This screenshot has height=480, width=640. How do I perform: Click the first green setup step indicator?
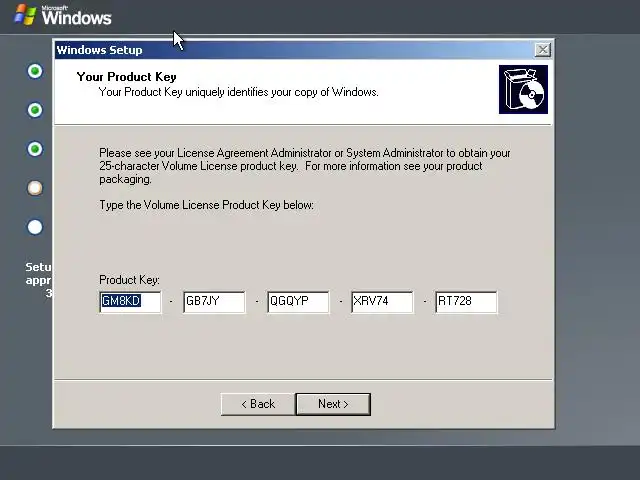click(35, 71)
